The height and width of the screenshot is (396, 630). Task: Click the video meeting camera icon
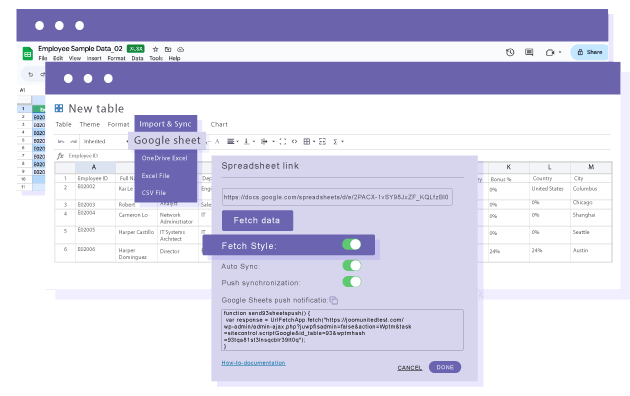(550, 52)
